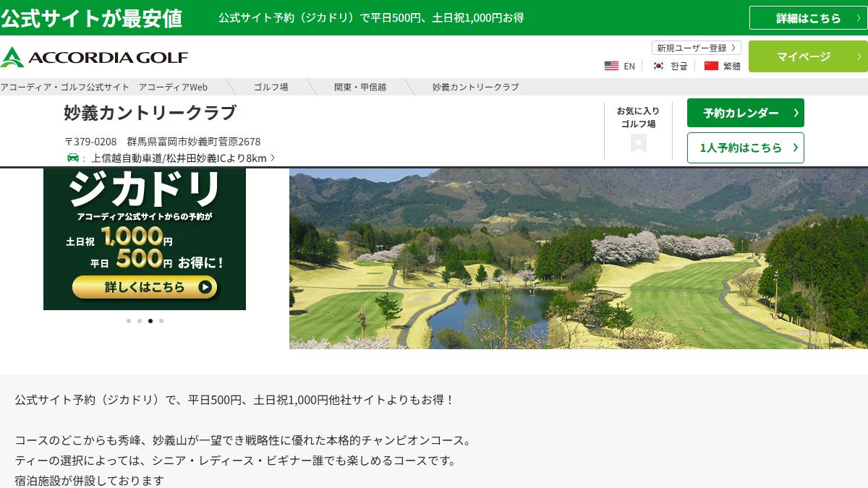Screen dimensions: 868x488
Task: Select third active carousel dot
Action: [x=150, y=320]
